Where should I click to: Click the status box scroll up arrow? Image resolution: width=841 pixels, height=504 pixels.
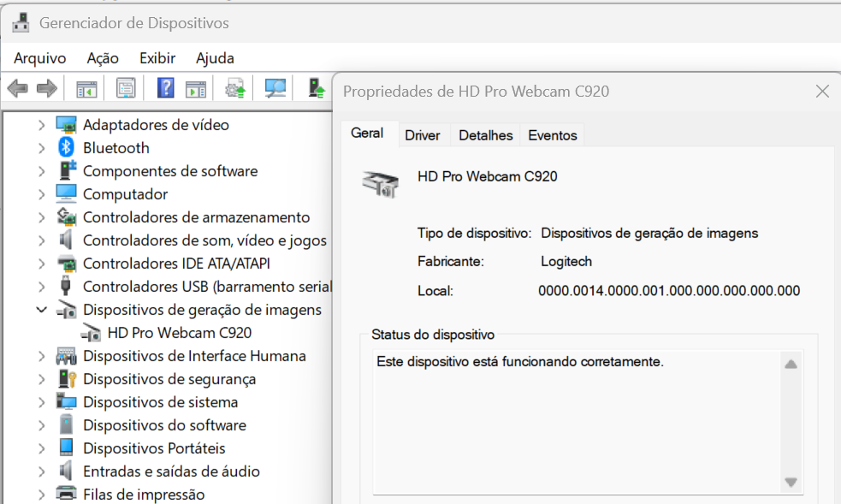click(791, 364)
